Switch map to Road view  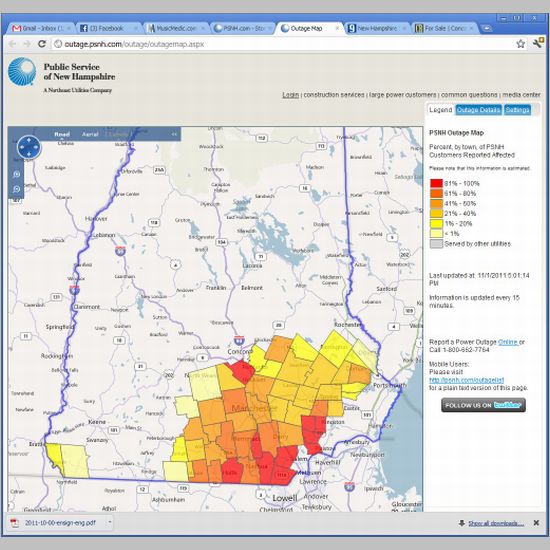tap(62, 134)
